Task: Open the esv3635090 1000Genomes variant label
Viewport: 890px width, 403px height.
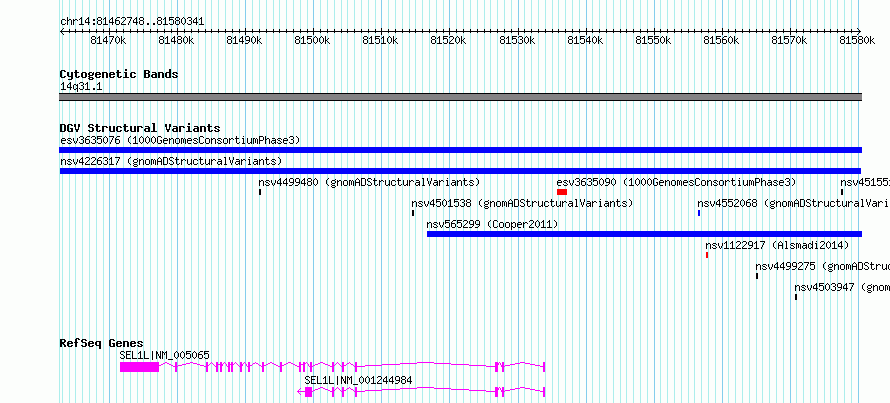Action: [676, 182]
